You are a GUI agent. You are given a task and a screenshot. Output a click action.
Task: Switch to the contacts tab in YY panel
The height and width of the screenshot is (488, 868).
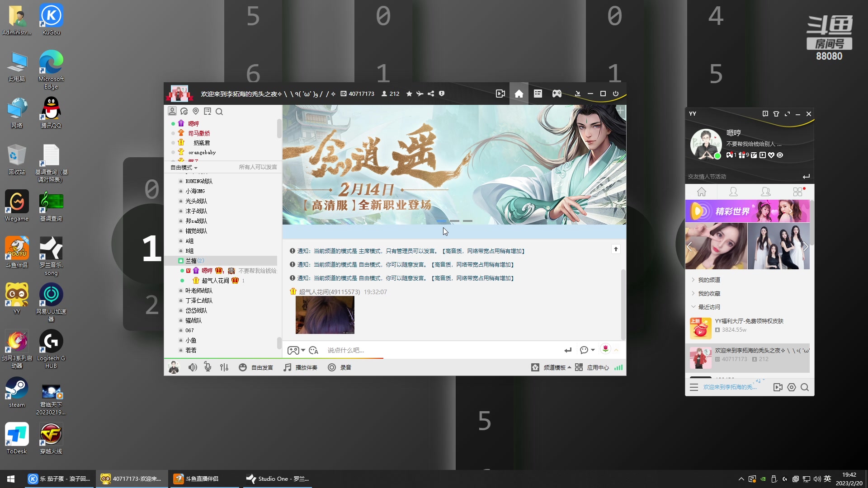click(x=733, y=192)
